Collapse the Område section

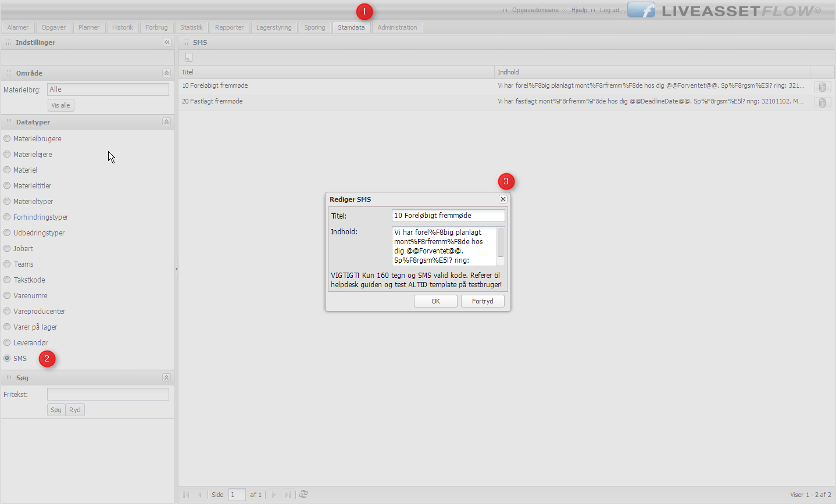coord(166,73)
